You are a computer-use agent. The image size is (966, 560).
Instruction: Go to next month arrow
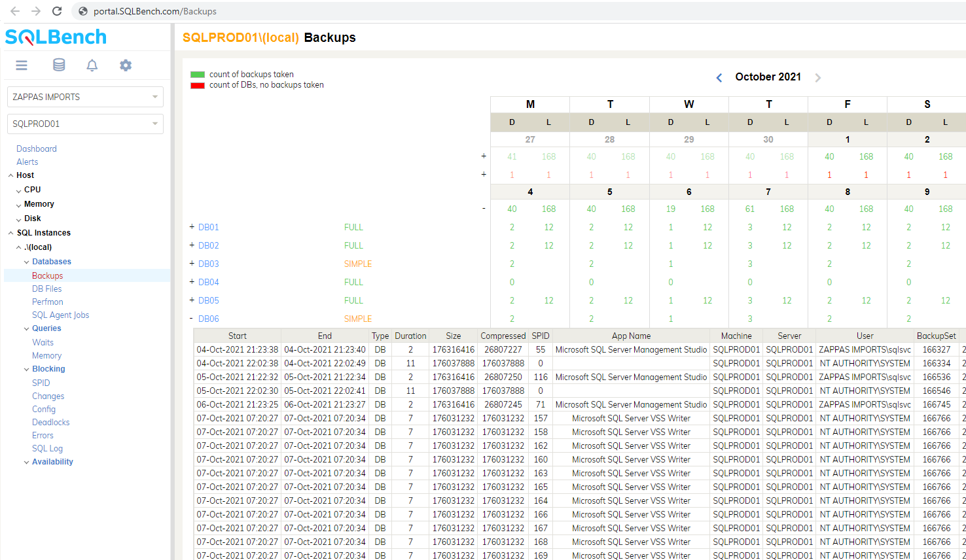(x=817, y=78)
